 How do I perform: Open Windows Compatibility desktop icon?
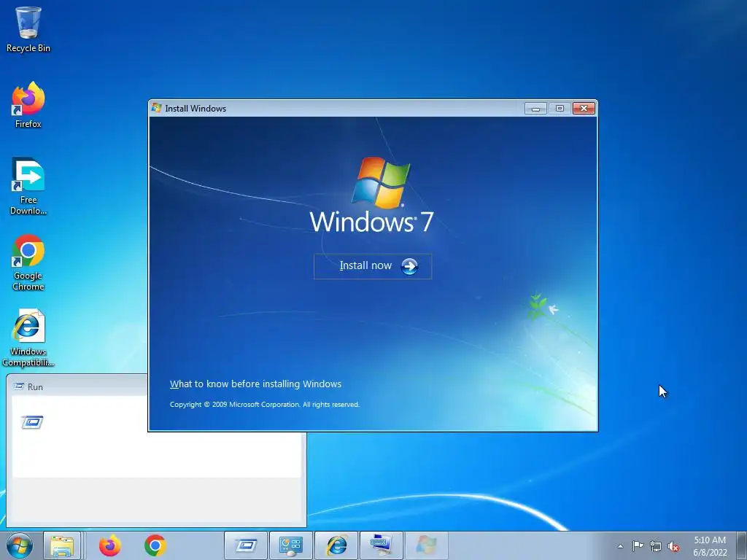click(28, 338)
